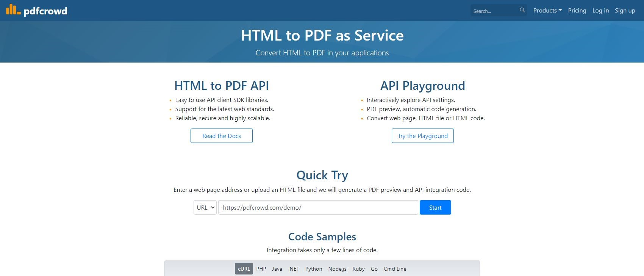Click 'Reliable, secure and highly scalable.'
The width and height of the screenshot is (644, 276).
(x=223, y=118)
